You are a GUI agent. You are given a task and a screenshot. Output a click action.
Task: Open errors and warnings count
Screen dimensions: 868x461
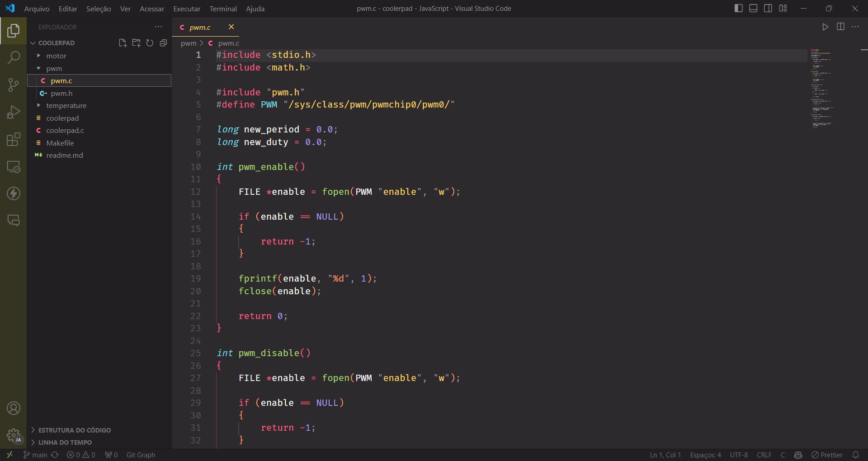pos(81,455)
